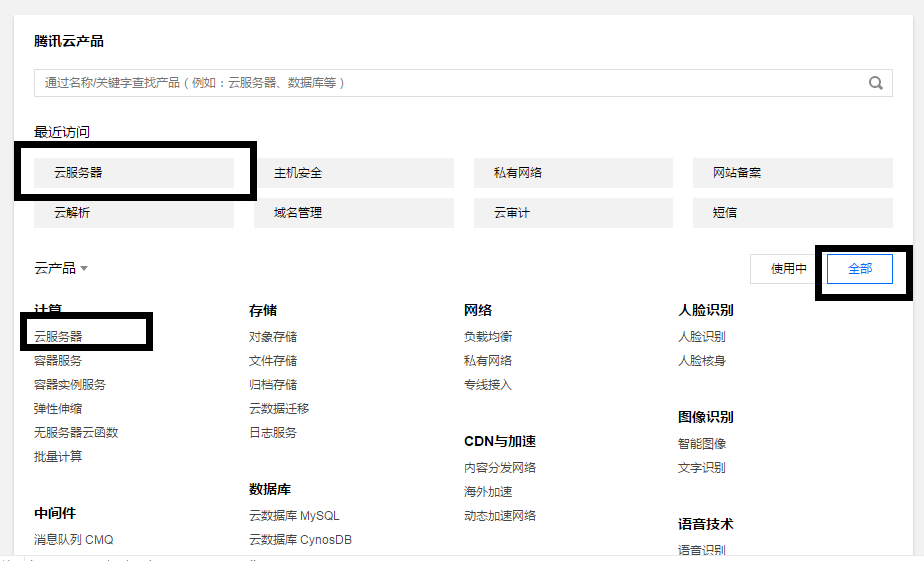Viewport: 924px width, 561px height.
Task: Open 无服务器云函数 product link
Action: click(76, 433)
